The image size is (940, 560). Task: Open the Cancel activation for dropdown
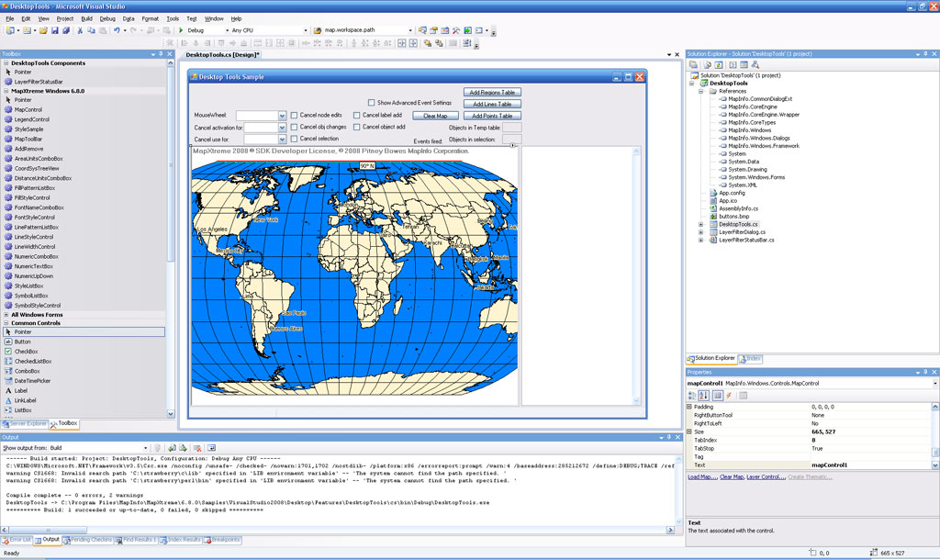pos(282,128)
